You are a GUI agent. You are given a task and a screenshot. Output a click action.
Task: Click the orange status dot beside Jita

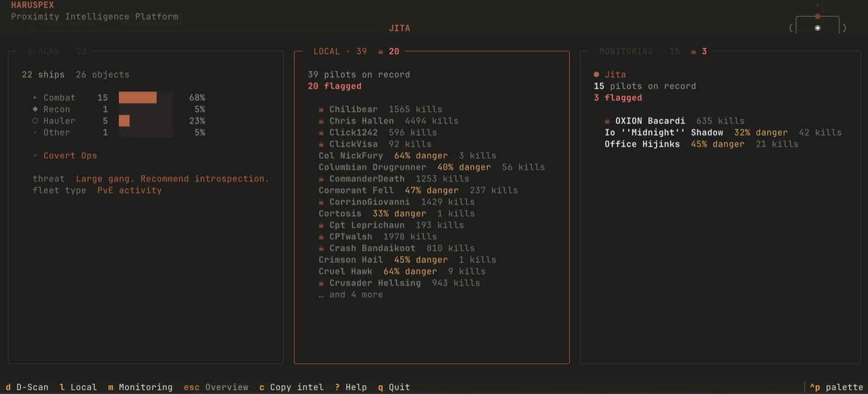(596, 74)
